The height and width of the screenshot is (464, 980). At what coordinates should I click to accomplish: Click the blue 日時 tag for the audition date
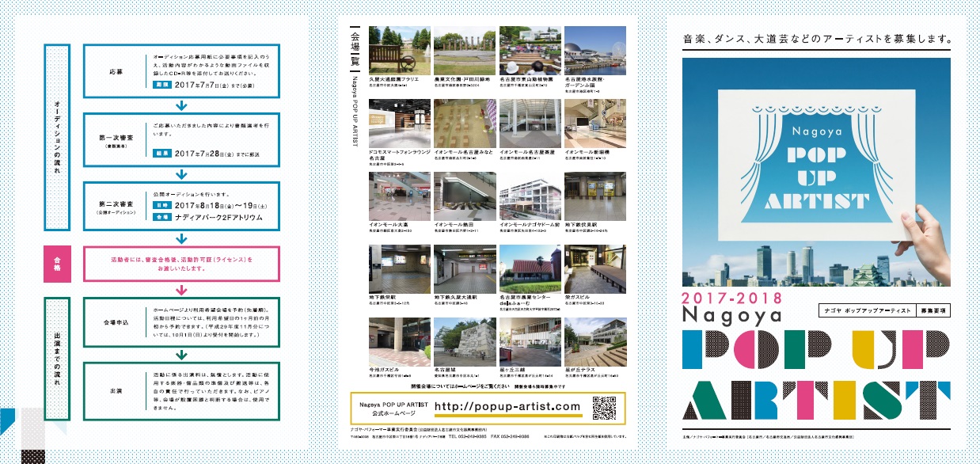pos(161,204)
